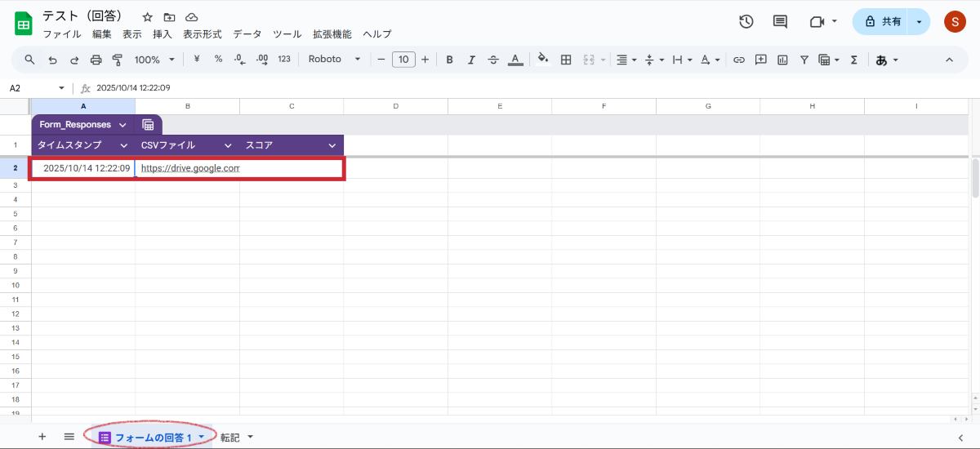
Task: Open the データ menu
Action: (247, 34)
